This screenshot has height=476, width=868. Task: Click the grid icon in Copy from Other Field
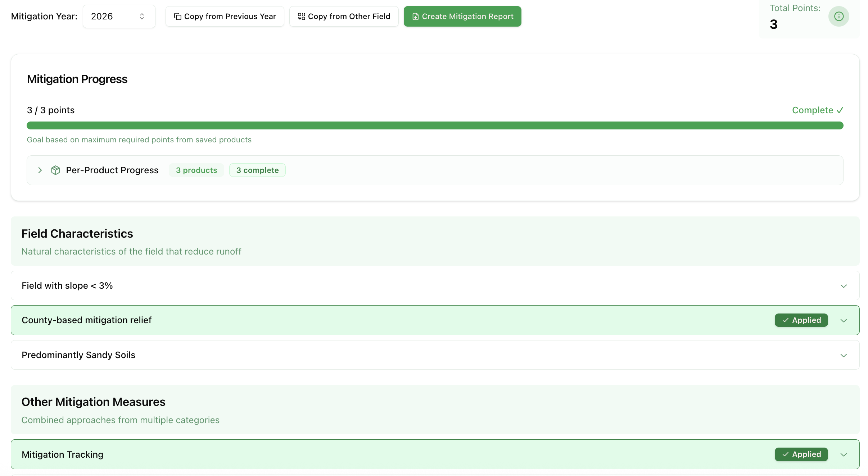tap(301, 17)
